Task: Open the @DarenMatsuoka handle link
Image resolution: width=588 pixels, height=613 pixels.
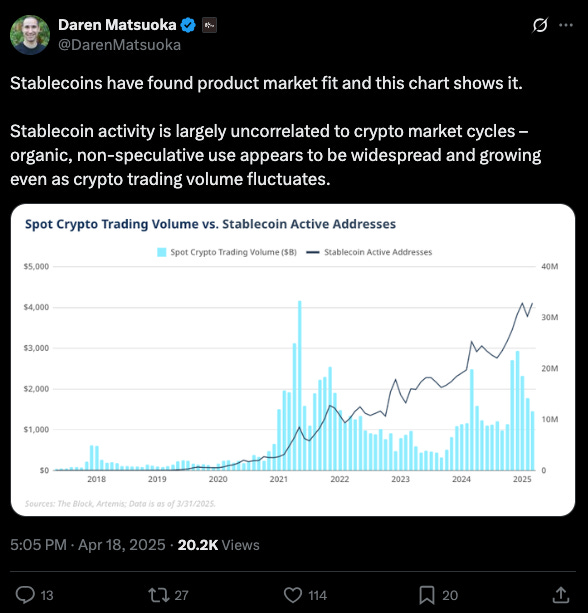Action: pos(120,45)
